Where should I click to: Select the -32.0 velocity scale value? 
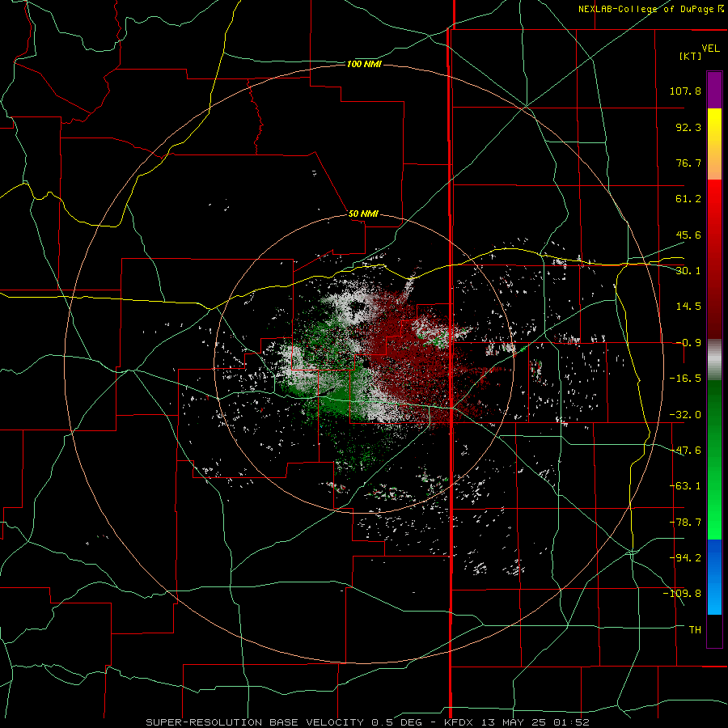685,415
